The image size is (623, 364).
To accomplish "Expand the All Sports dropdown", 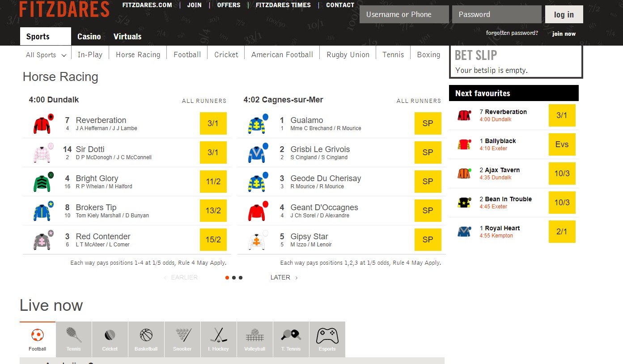I will (46, 55).
